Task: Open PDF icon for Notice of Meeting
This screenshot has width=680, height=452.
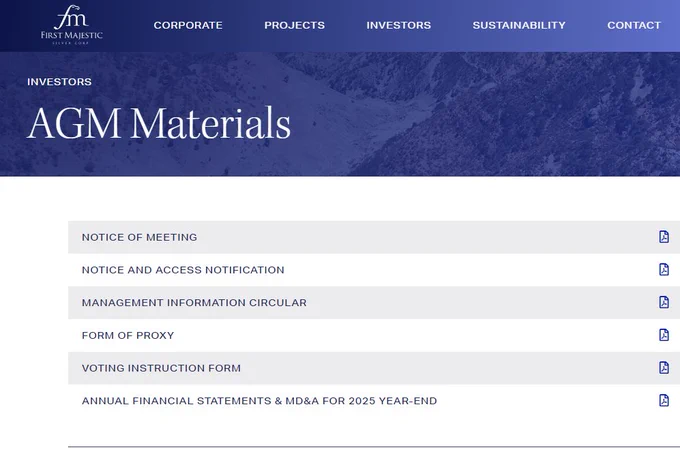Action: [x=664, y=237]
